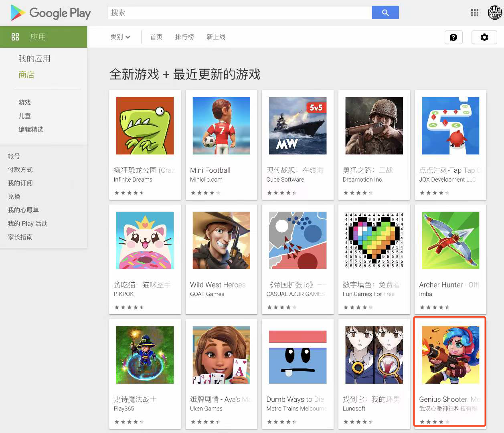Click the GOAT Games developer name
This screenshot has height=433, width=504.
coord(207,294)
